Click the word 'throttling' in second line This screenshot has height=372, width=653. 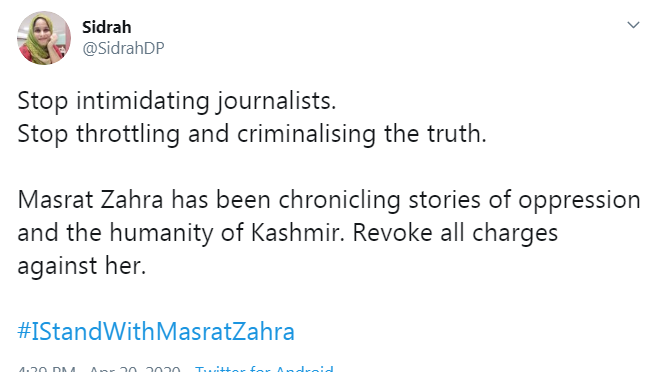(x=128, y=135)
